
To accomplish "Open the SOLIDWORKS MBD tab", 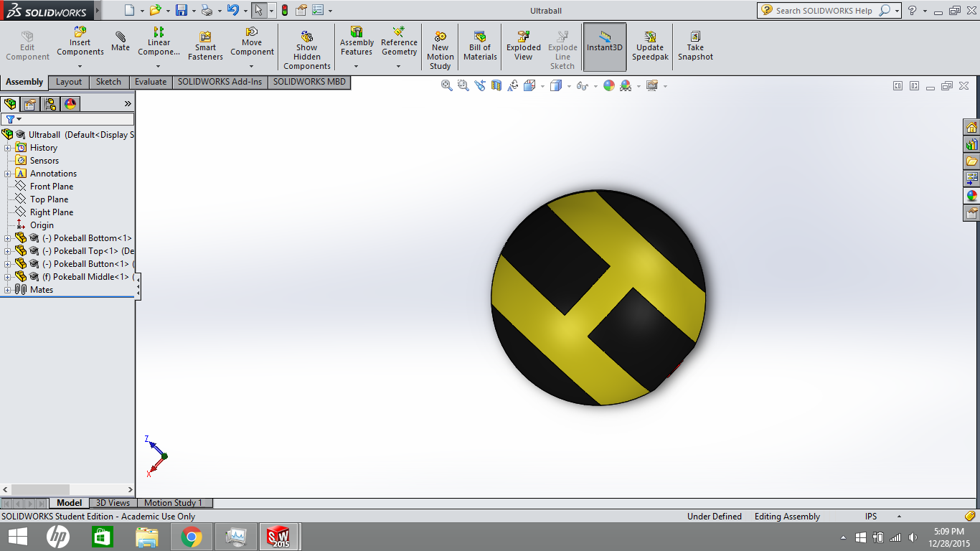I will coord(309,82).
